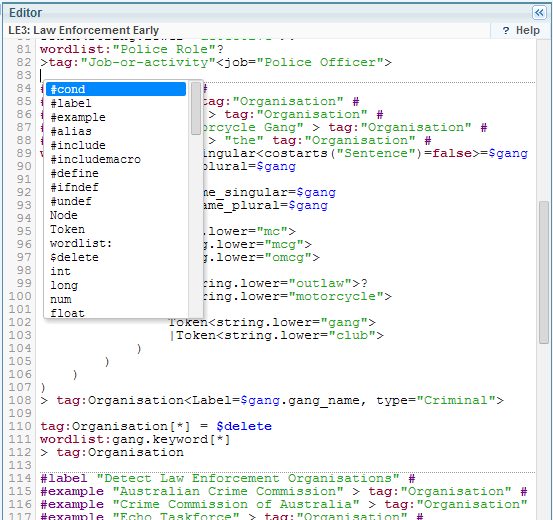Click '#label "Detect Law Enforcement Organisations"' line
The width and height of the screenshot is (553, 520).
click(227, 478)
